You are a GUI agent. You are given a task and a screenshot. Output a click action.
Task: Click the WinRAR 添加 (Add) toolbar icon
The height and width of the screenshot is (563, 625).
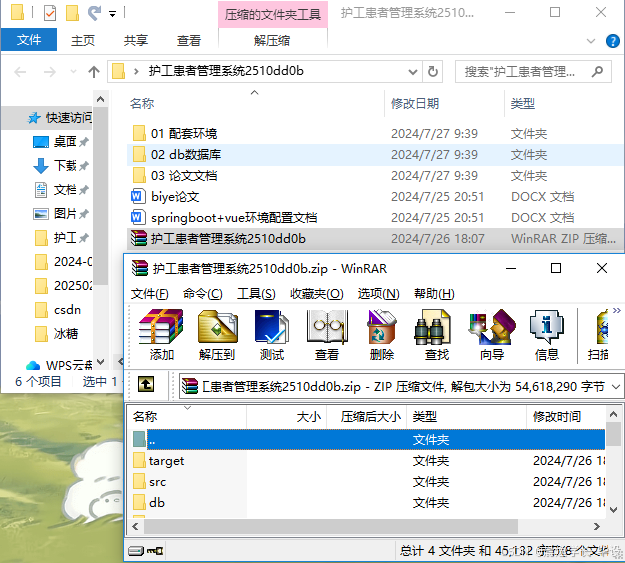pyautogui.click(x=161, y=327)
